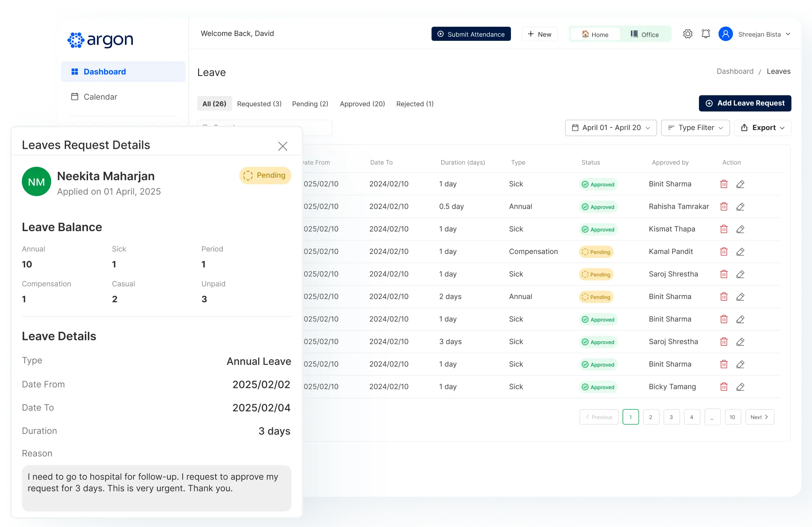
Task: Click the argon logo
Action: 100,40
